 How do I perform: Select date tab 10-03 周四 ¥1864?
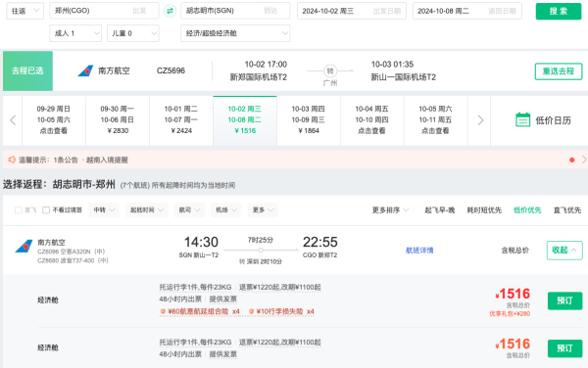(x=309, y=120)
